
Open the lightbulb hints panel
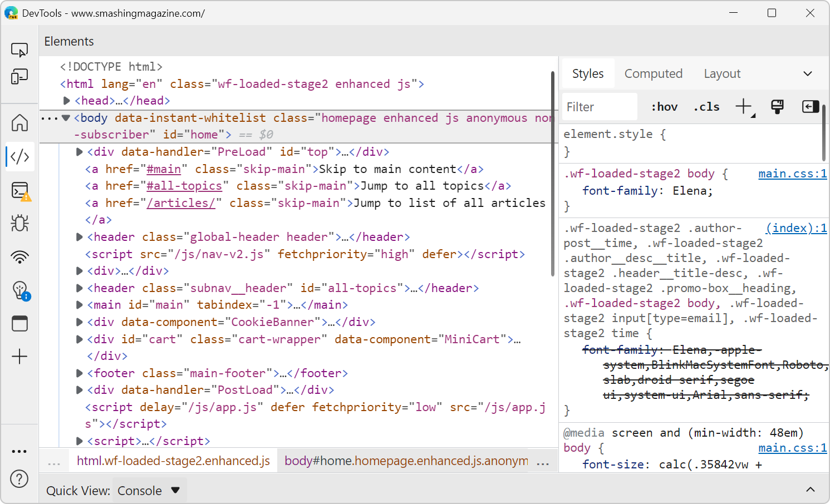(x=19, y=290)
